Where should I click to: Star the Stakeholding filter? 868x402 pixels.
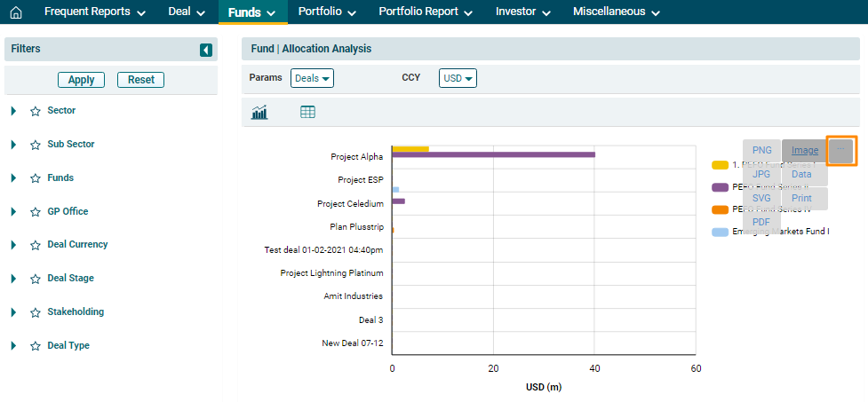36,312
